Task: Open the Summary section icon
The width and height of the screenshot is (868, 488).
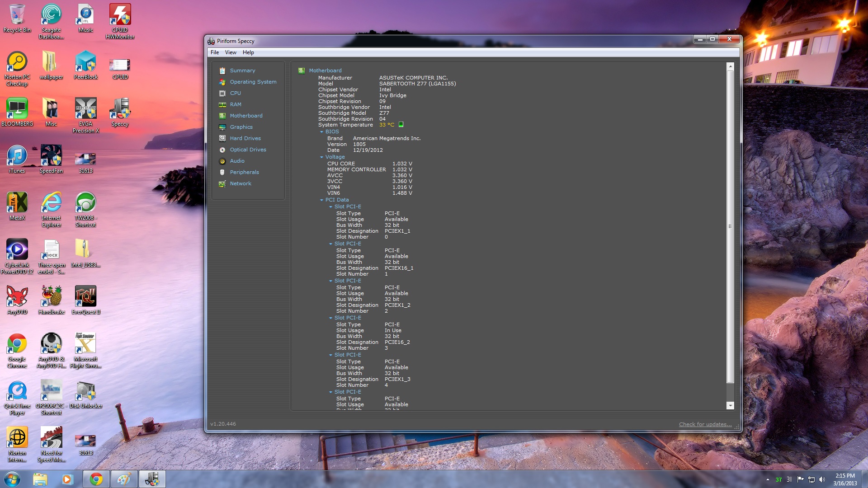Action: (222, 70)
